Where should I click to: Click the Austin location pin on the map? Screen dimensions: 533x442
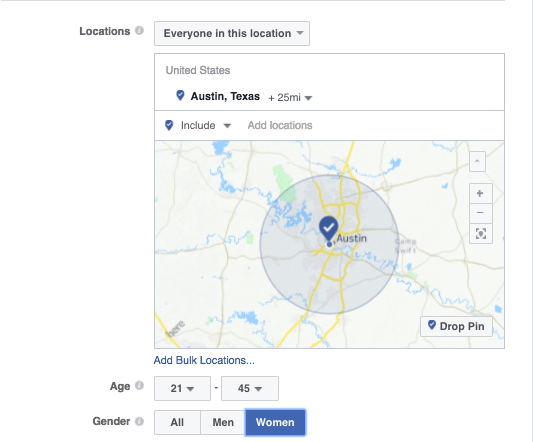click(x=328, y=227)
